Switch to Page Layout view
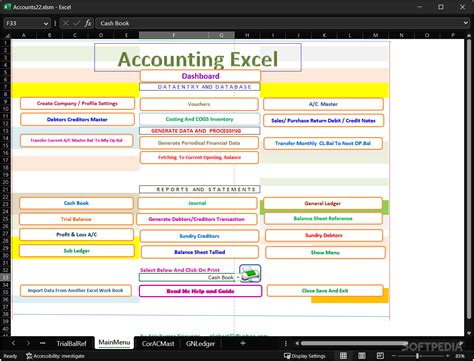Image resolution: width=474 pixels, height=361 pixels. [x=362, y=356]
